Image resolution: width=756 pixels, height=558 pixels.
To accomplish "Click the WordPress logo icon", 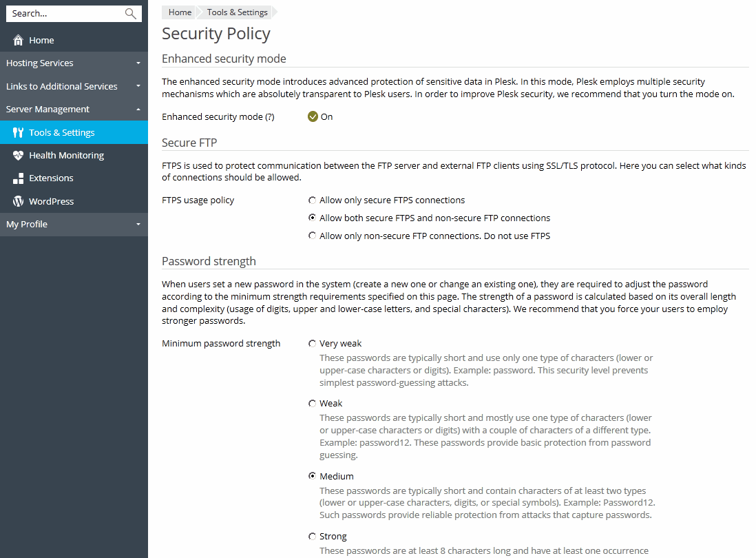I will [x=19, y=202].
